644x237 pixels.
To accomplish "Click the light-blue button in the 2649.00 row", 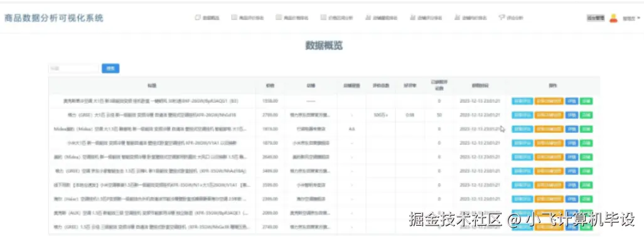I will tap(522, 157).
